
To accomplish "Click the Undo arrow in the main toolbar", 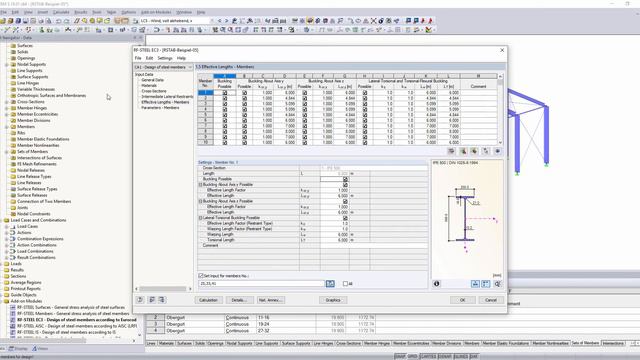I will point(59,20).
